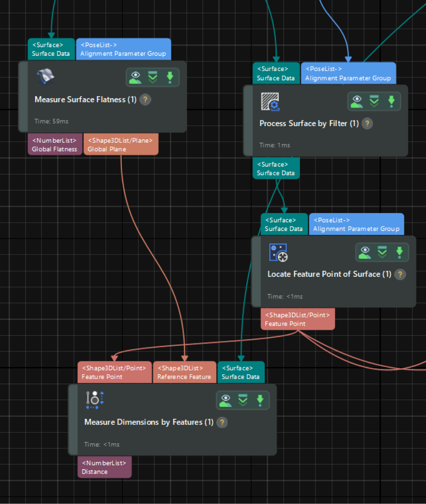Click the Process Surface by Filter step icon
This screenshot has width=426, height=504.
coord(270,101)
